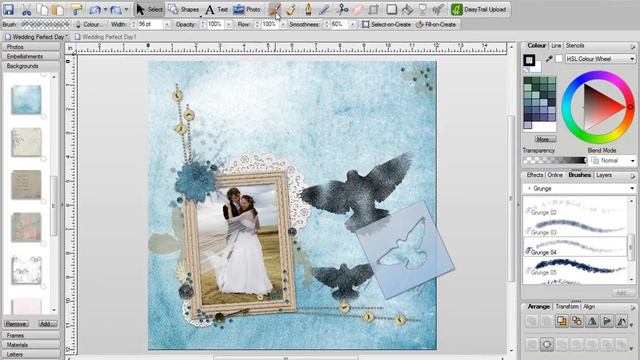This screenshot has height=360, width=640.
Task: Expand the Frames panel
Action: click(31, 335)
